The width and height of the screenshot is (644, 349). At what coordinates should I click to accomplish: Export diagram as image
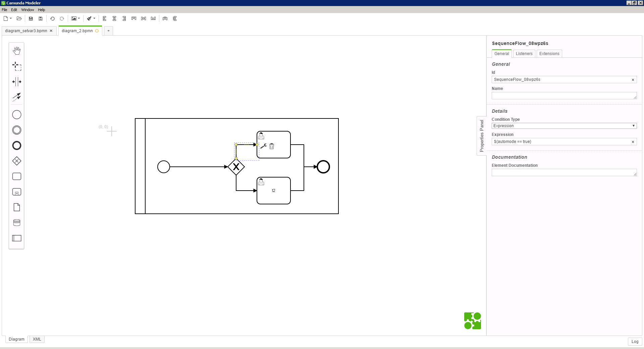coord(74,18)
